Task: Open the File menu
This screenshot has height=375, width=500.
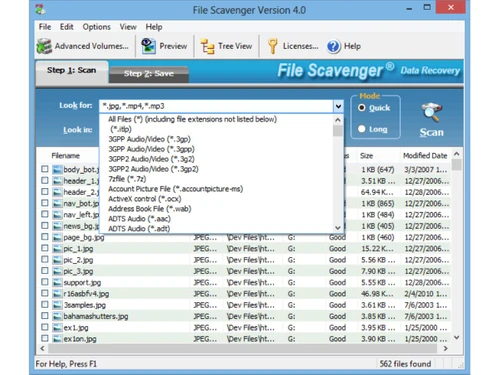Action: (45, 27)
